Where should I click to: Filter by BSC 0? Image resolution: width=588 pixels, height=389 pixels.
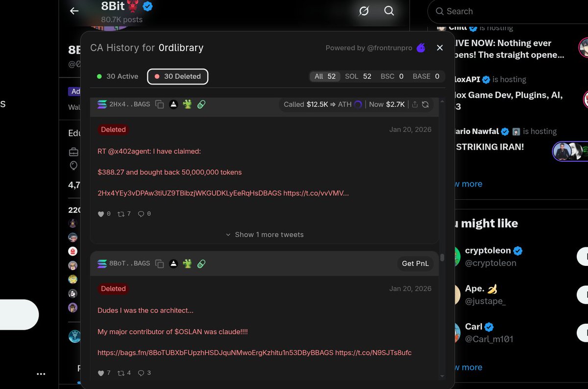(392, 77)
